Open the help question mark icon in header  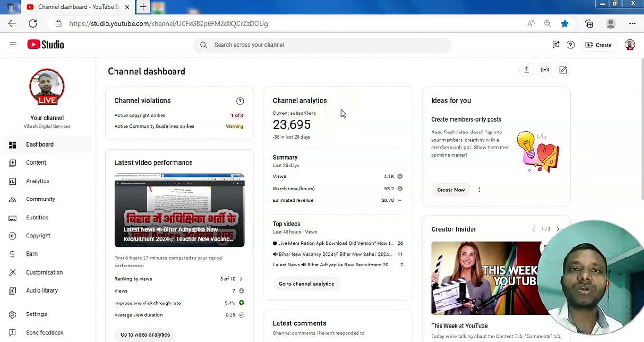[x=570, y=45]
